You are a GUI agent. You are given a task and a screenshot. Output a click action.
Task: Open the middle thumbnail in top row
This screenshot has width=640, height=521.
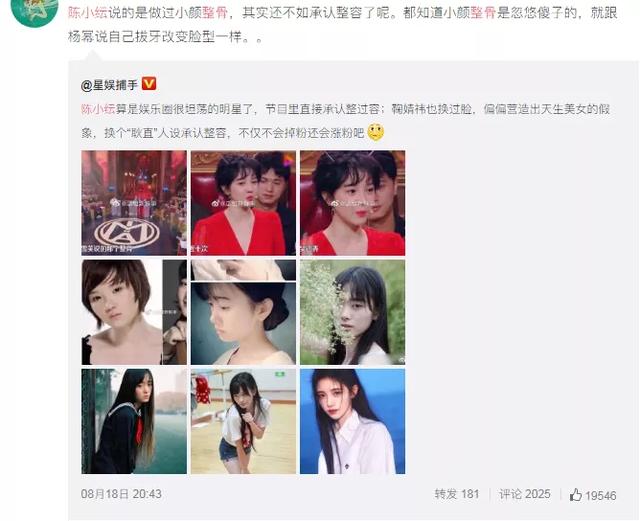[243, 203]
